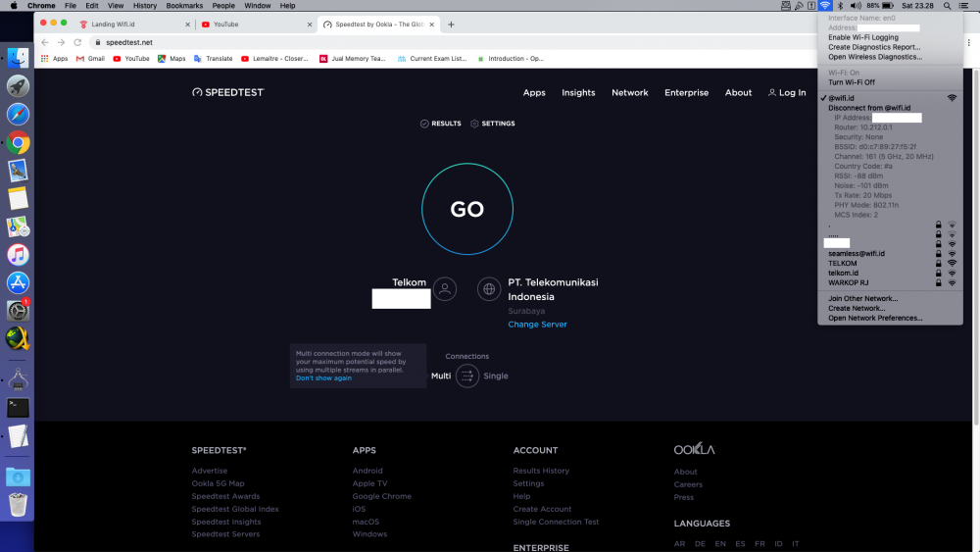Open Finder from the Dock
This screenshot has height=552, width=980.
[18, 58]
